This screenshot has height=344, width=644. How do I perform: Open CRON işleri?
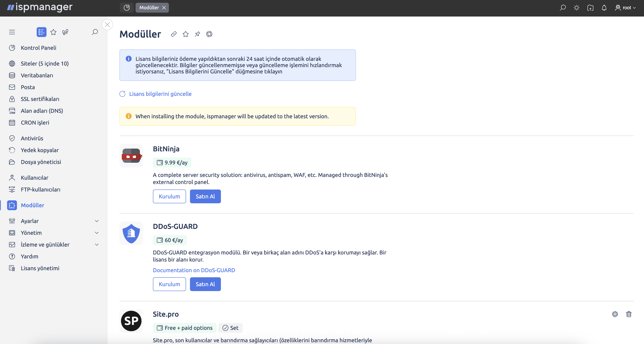35,123
